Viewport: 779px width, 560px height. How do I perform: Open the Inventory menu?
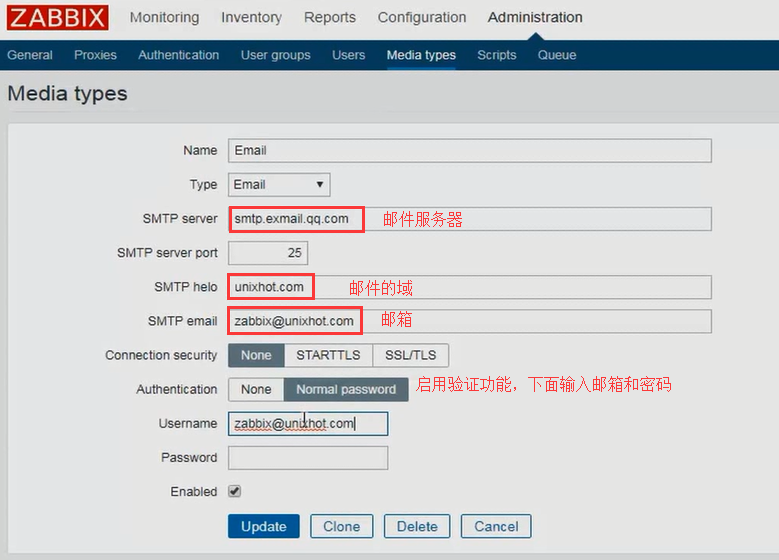tap(251, 17)
